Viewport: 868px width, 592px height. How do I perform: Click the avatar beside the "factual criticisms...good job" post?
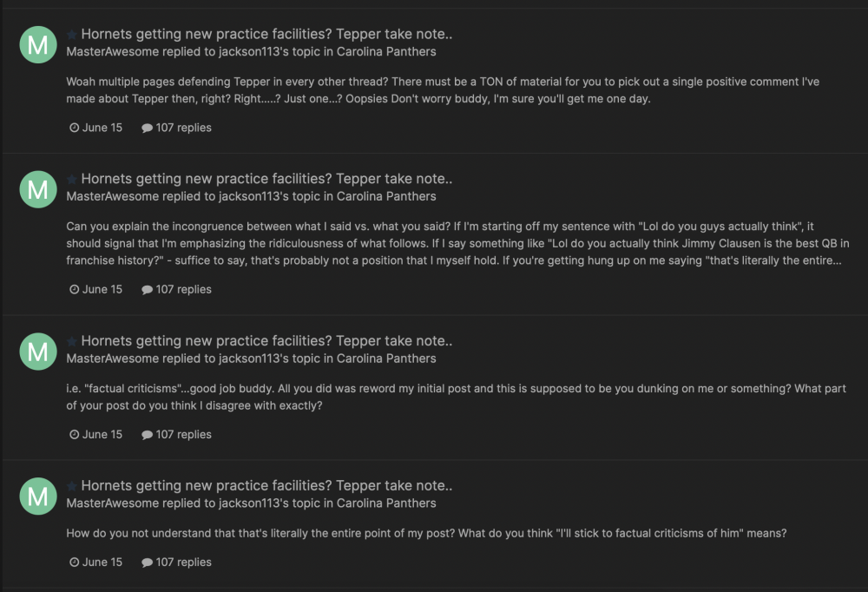[37, 351]
